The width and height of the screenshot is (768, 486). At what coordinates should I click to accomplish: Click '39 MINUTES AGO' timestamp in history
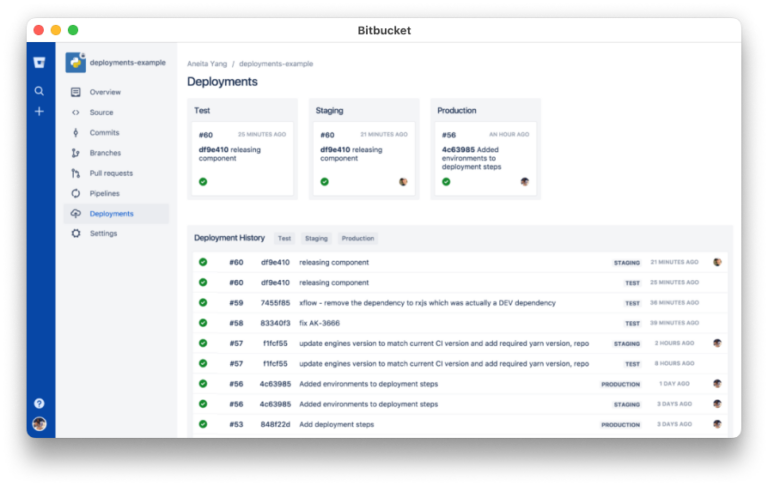[674, 323]
